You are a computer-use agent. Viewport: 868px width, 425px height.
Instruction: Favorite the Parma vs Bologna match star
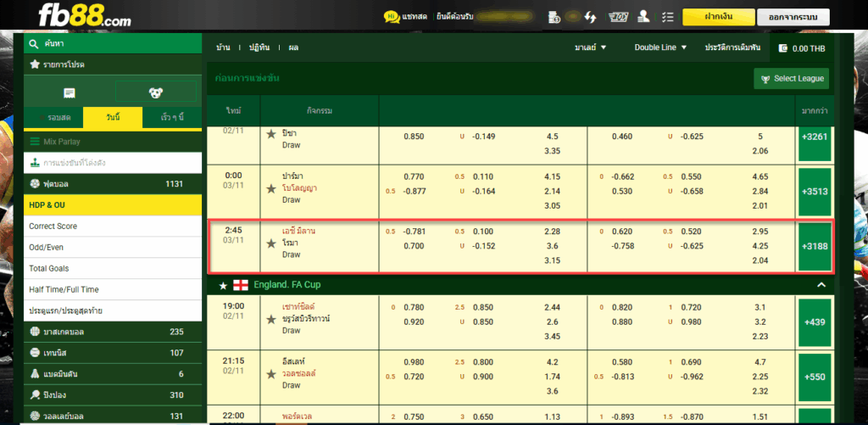271,189
